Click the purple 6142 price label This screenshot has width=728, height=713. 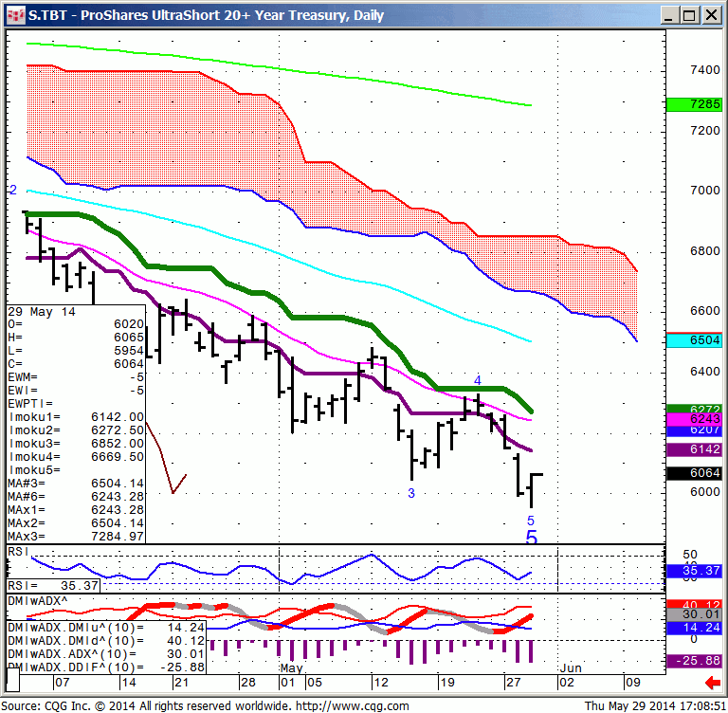[694, 449]
